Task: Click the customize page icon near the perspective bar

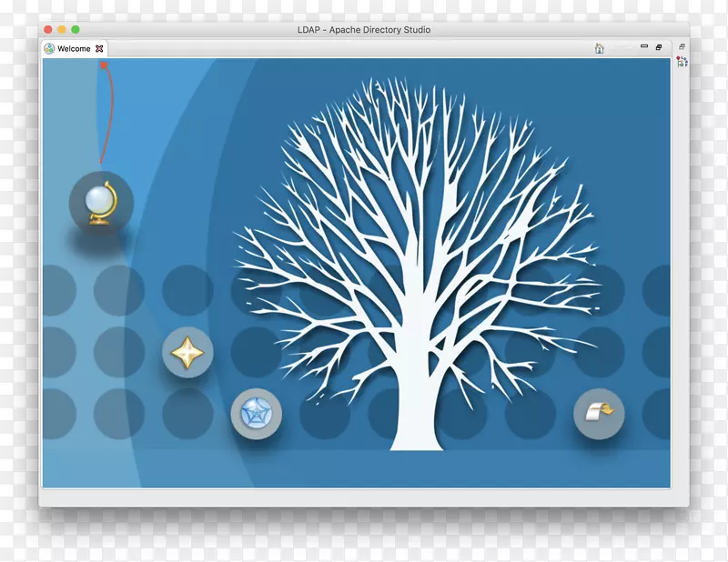Action: 682,45
